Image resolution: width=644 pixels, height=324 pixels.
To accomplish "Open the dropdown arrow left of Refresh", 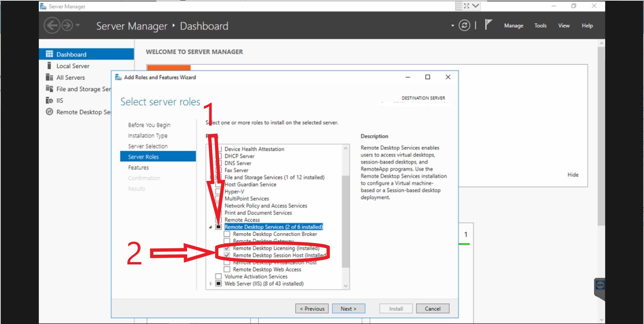I will pos(453,25).
